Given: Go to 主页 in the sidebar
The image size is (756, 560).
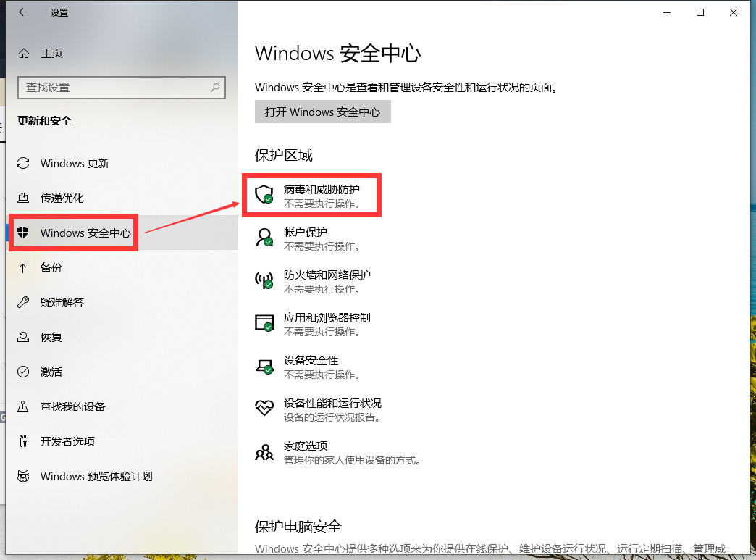Looking at the screenshot, I should tap(122, 54).
